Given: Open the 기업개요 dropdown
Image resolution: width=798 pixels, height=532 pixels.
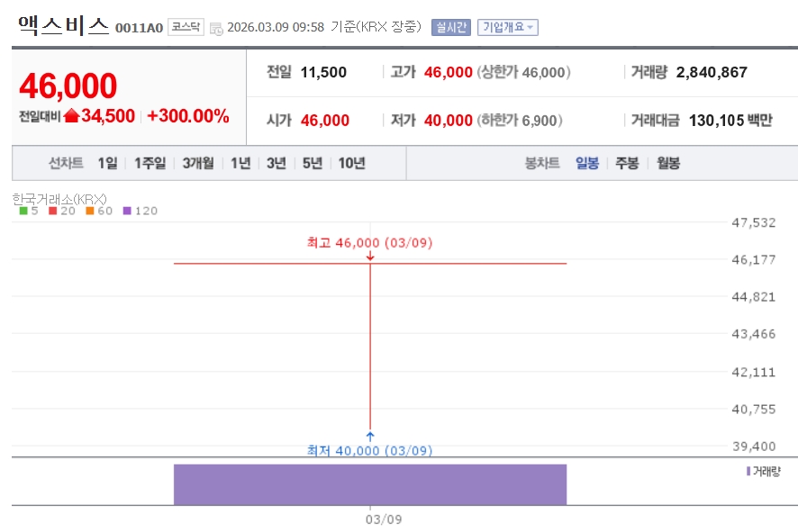Looking at the screenshot, I should click(x=508, y=27).
